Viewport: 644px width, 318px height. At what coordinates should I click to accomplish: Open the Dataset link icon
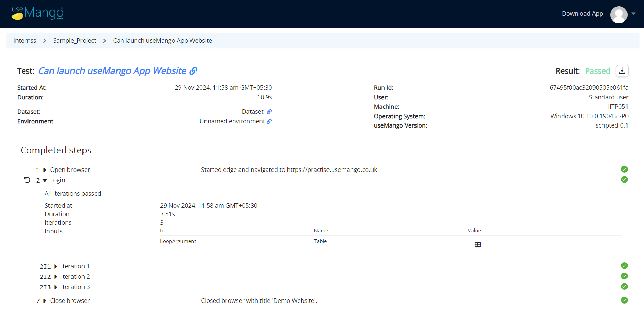(269, 112)
